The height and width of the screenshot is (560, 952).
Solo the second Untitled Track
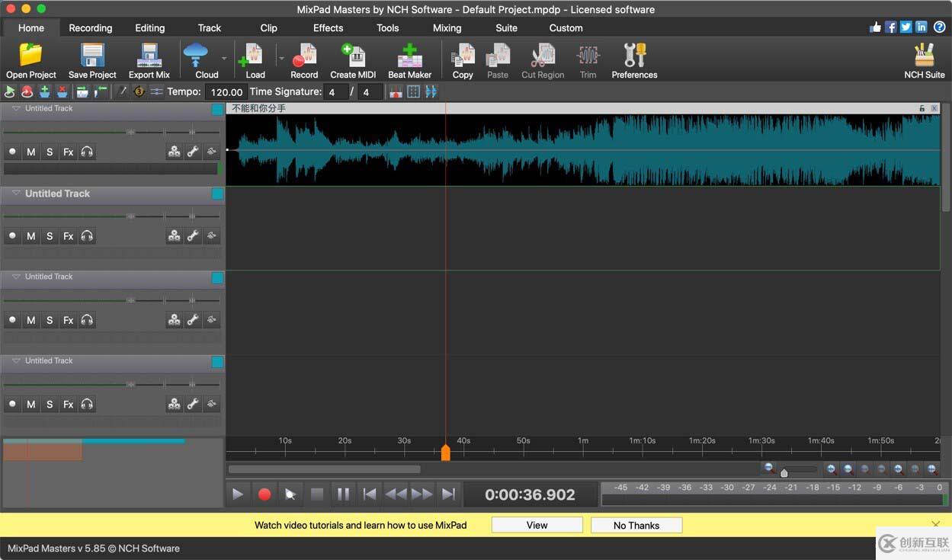(49, 236)
